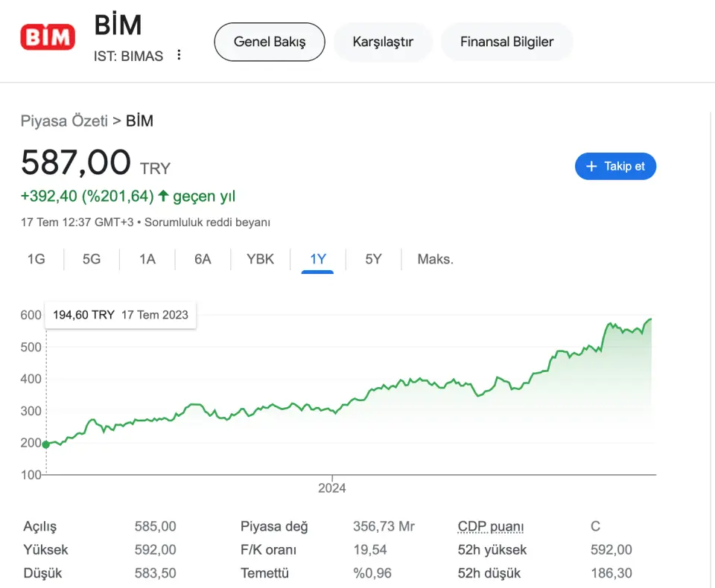
Task: Click the green start point on the chart
Action: tap(46, 444)
